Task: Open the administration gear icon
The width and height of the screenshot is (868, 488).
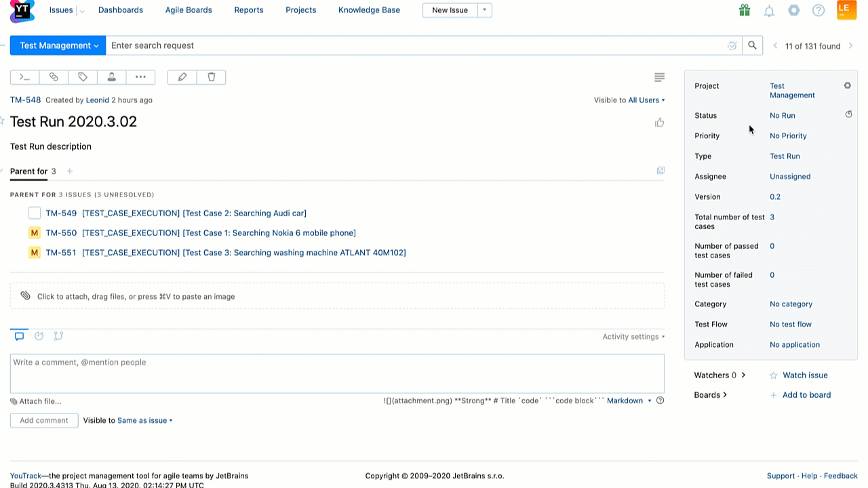Action: [793, 10]
